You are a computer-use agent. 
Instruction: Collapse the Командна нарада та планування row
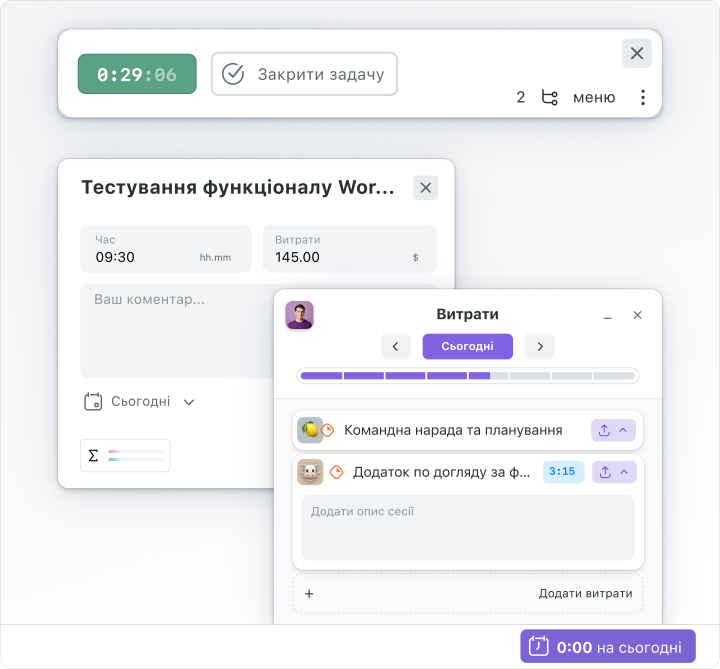tap(623, 430)
